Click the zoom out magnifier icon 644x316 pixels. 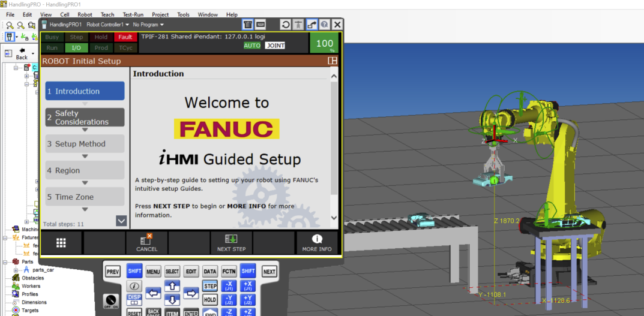pos(20,25)
